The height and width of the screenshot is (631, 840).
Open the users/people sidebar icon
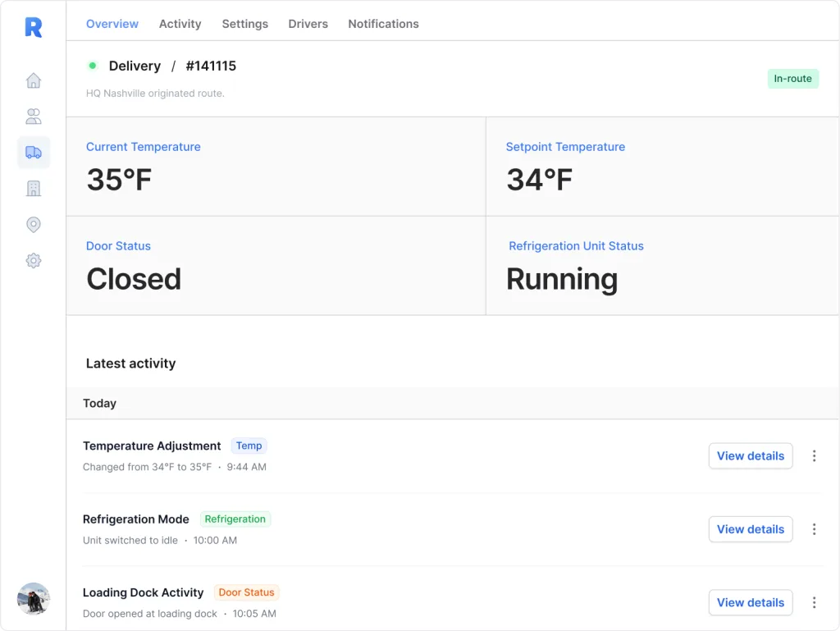[33, 117]
